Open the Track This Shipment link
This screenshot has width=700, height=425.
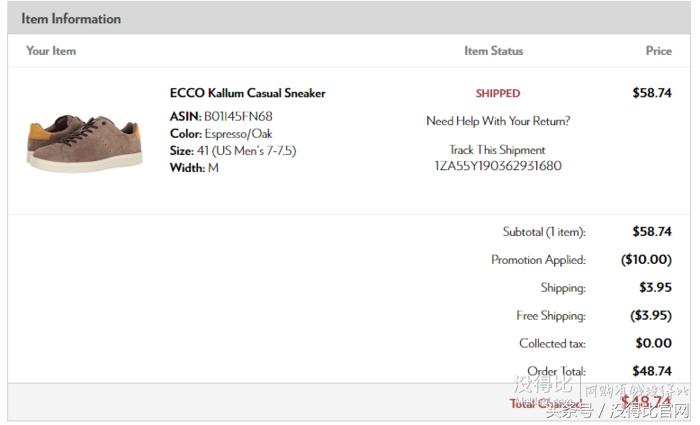click(497, 150)
